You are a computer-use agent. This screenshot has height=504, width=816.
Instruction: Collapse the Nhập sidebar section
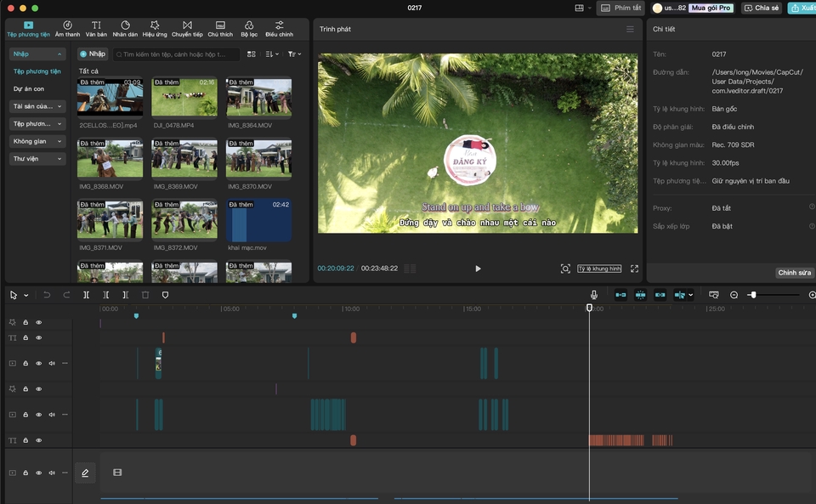click(x=37, y=54)
